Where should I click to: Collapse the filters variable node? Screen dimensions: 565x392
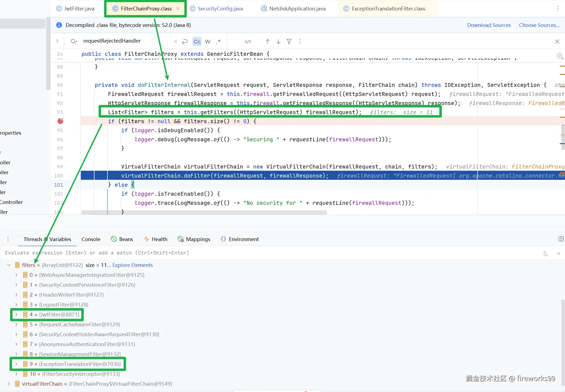9,265
